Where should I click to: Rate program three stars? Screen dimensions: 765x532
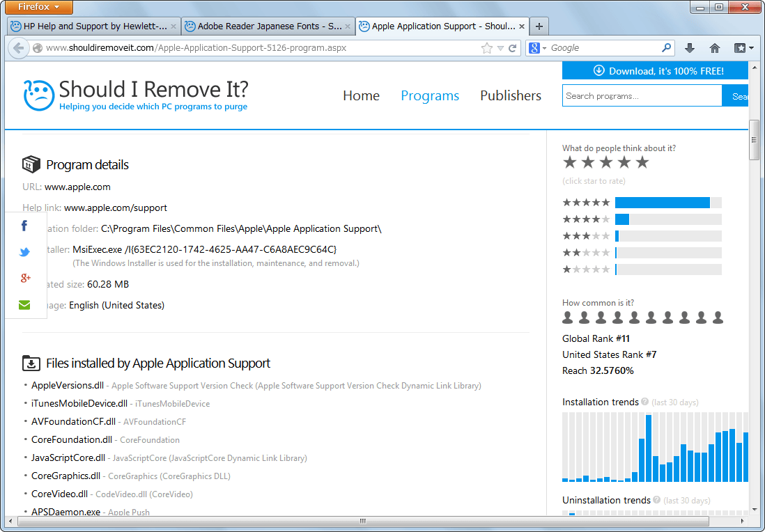606,162
